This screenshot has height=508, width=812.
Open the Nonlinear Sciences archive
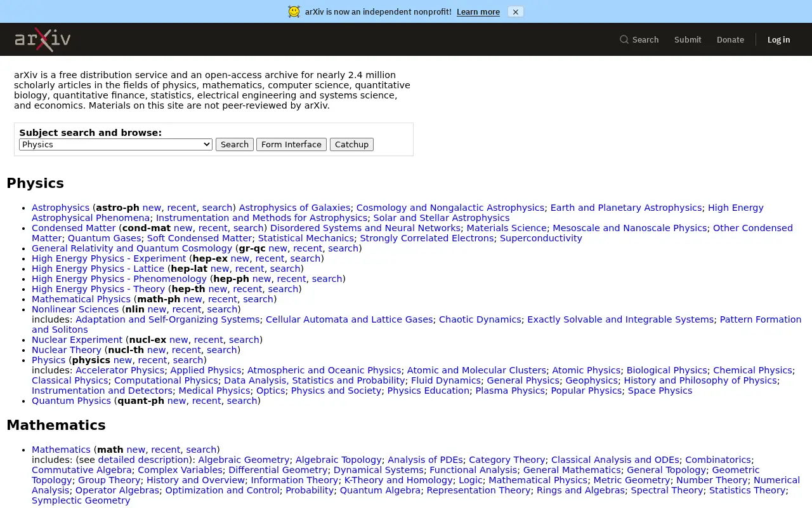(75, 309)
